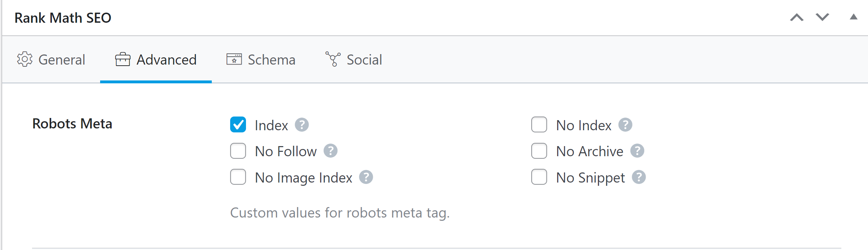Click the help icon next to No Snippet
This screenshot has width=868, height=250.
click(x=639, y=177)
